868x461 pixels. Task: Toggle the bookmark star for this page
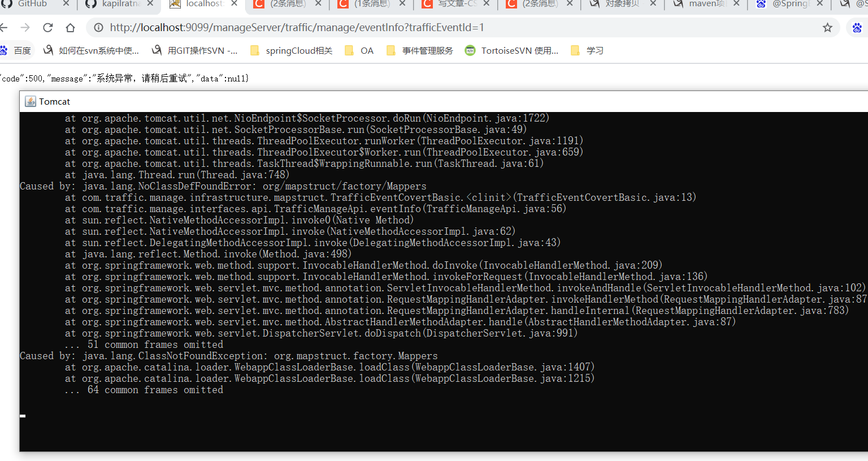click(x=827, y=27)
